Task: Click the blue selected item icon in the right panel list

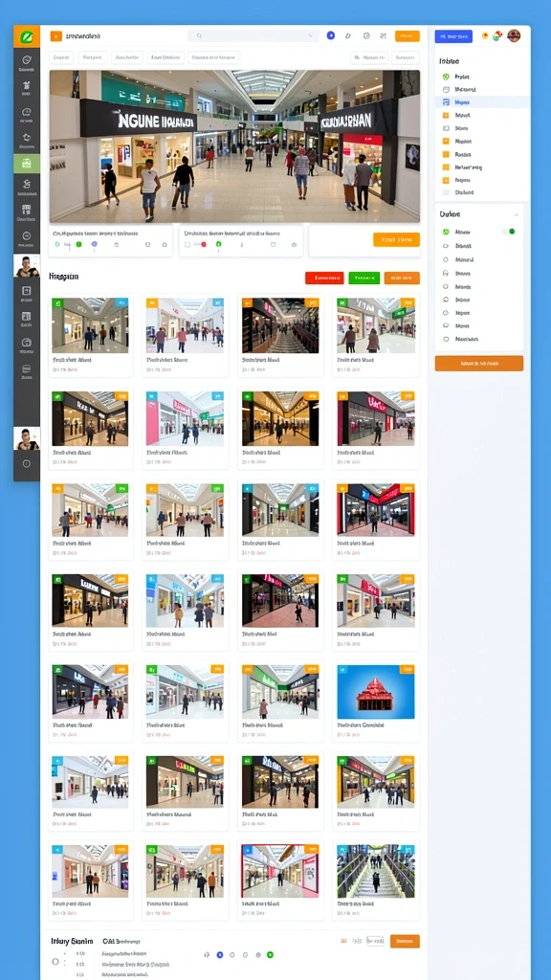Action: coord(446,101)
